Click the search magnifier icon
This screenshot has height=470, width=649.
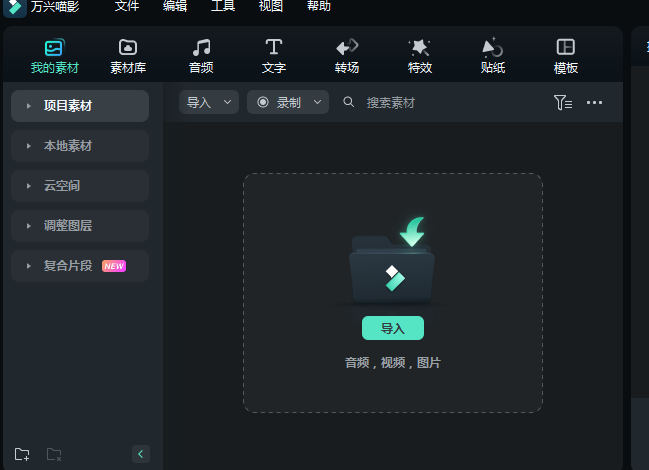click(349, 102)
